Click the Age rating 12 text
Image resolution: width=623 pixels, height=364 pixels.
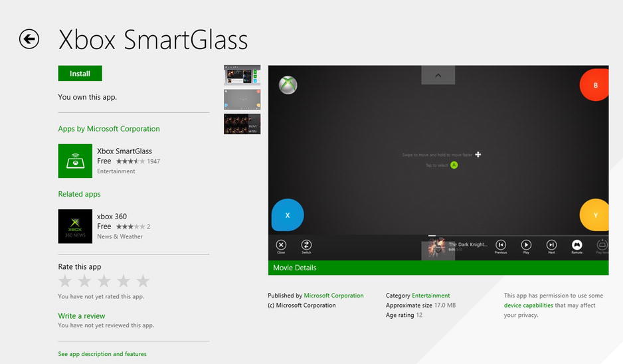(404, 315)
